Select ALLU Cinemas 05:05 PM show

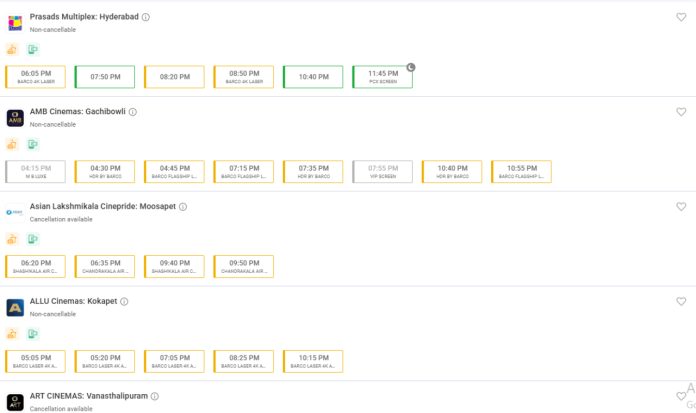click(x=36, y=361)
